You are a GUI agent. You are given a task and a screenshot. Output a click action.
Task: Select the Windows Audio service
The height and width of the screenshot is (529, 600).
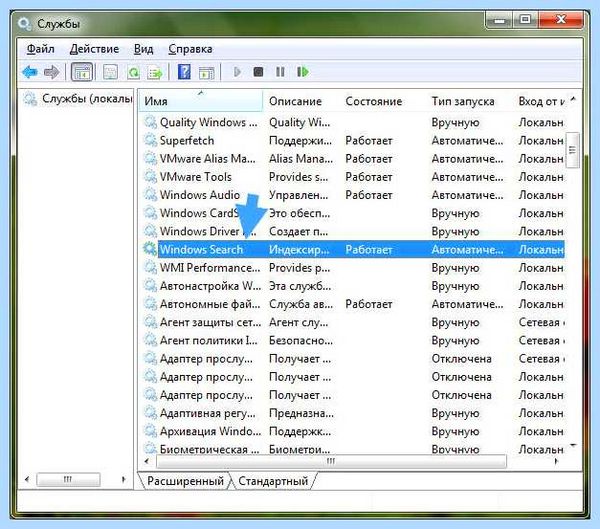coord(354,195)
